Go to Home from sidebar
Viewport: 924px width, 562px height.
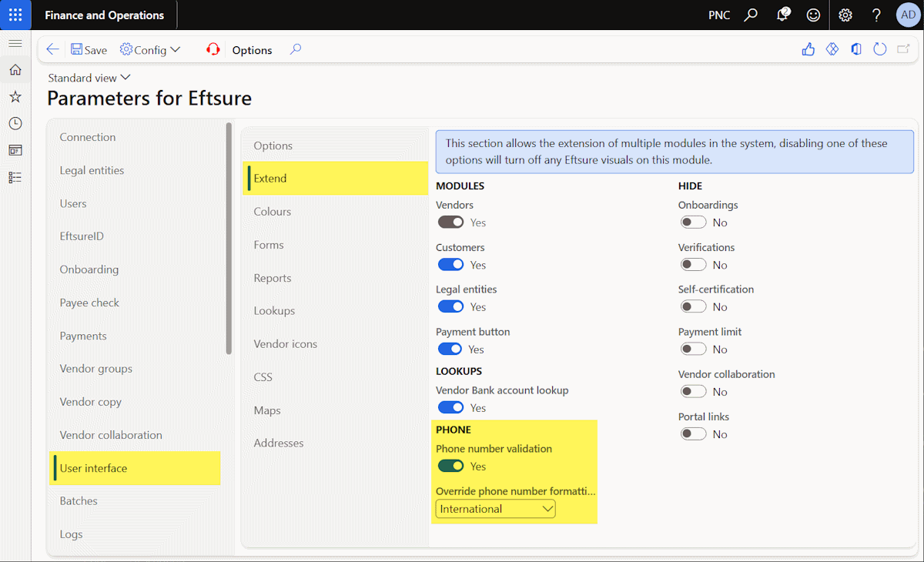coord(15,70)
